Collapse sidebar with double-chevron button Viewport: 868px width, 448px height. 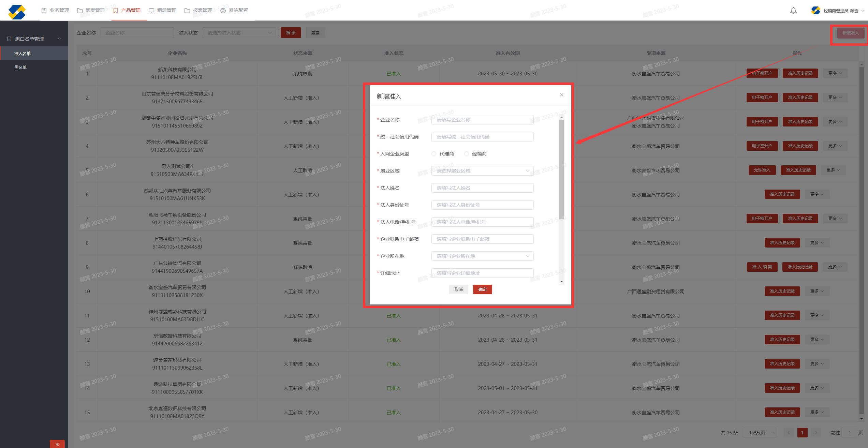[57, 444]
